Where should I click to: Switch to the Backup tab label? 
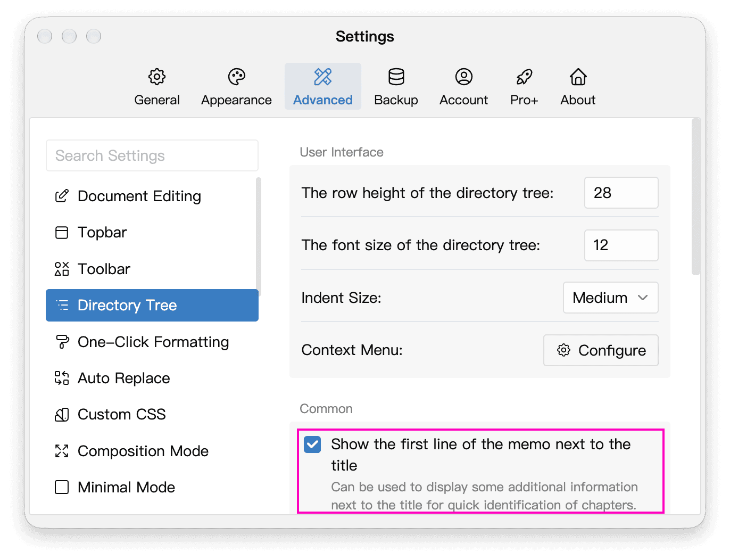click(x=396, y=100)
